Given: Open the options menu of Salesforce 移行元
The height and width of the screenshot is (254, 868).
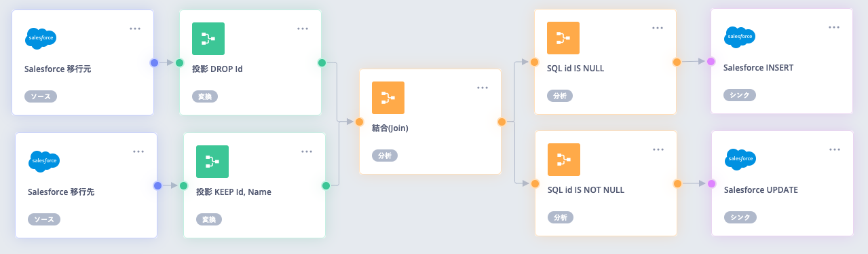Looking at the screenshot, I should (136, 29).
